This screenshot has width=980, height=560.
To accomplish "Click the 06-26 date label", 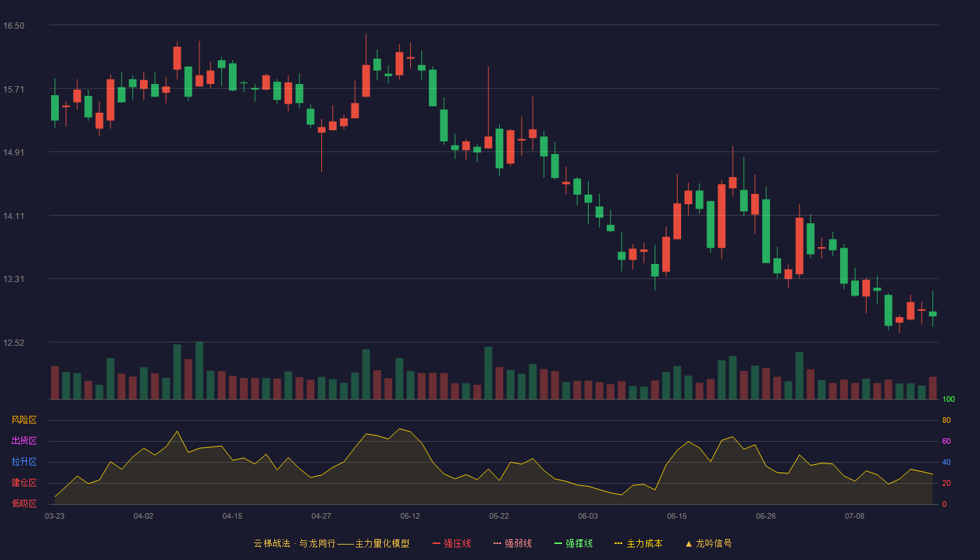I will 766,516.
